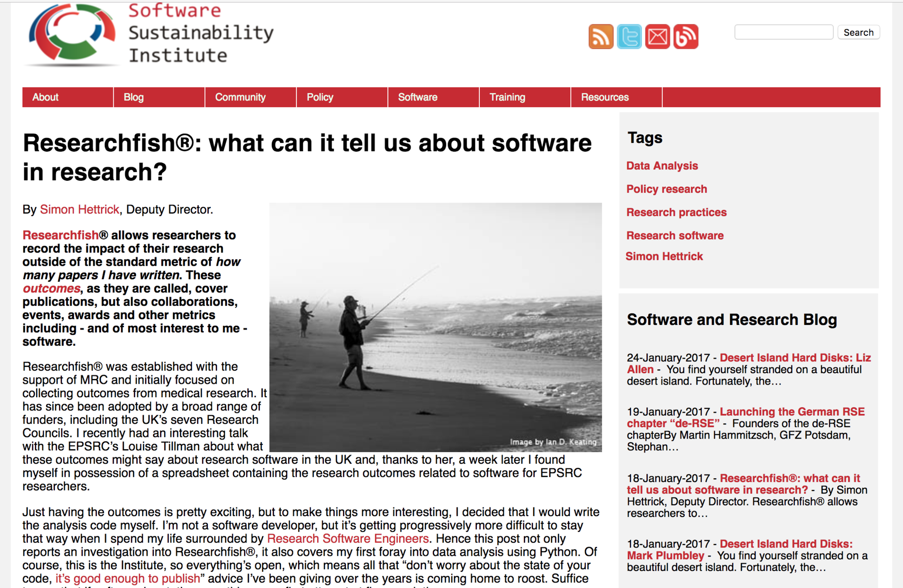Click inside the search text field
Screen dimensions: 903x588
(783, 32)
